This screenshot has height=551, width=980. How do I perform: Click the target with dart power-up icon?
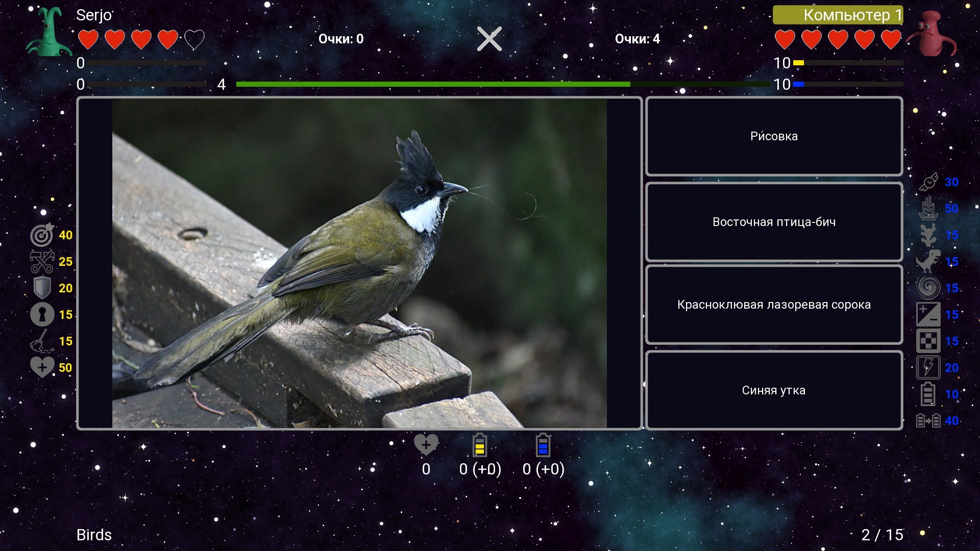[x=42, y=235]
